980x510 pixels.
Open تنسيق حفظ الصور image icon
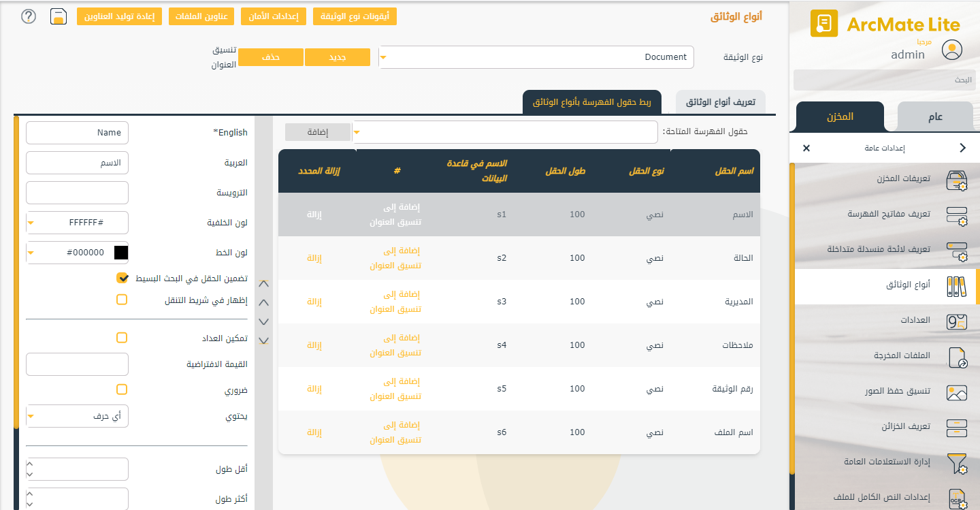coord(956,392)
